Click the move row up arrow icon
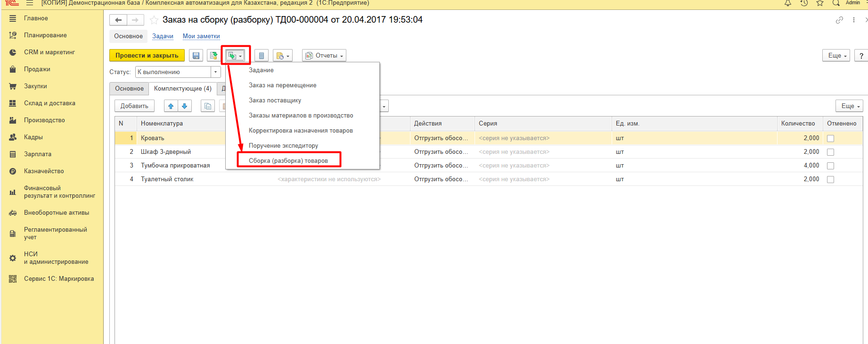The image size is (868, 344). point(171,106)
